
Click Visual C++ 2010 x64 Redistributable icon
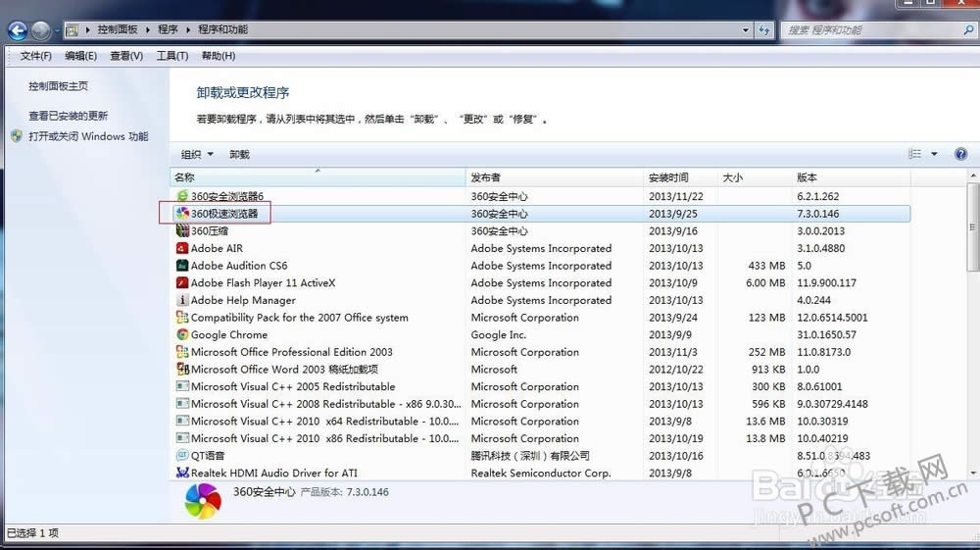[x=182, y=422]
